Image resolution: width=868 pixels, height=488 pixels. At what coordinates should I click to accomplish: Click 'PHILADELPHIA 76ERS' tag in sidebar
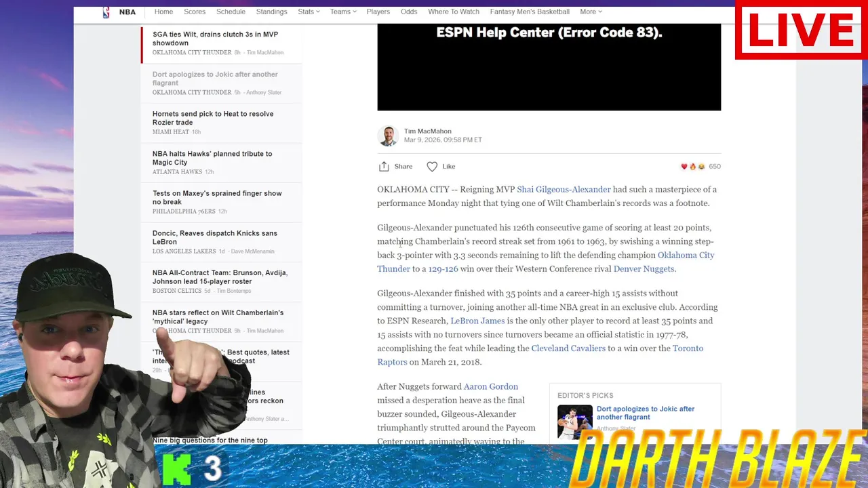[184, 211]
